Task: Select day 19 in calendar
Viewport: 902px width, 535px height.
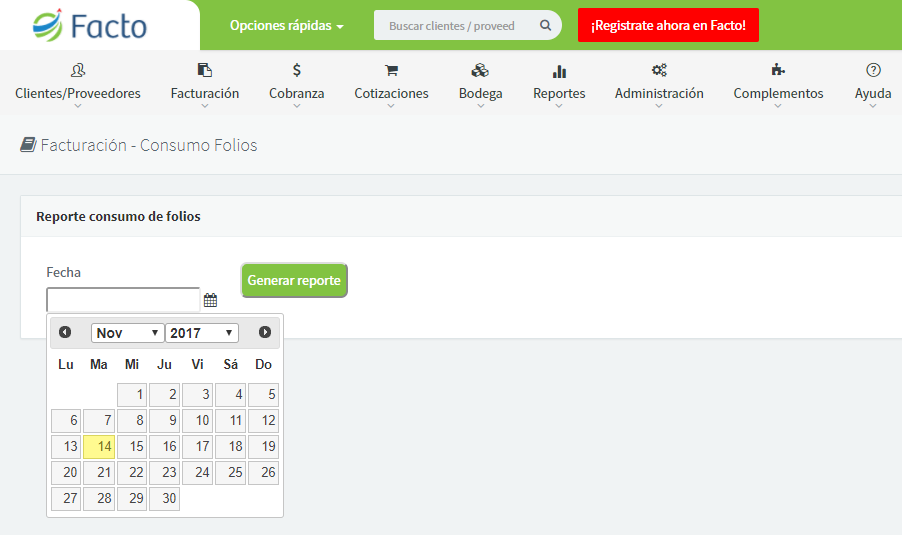Action: point(263,446)
